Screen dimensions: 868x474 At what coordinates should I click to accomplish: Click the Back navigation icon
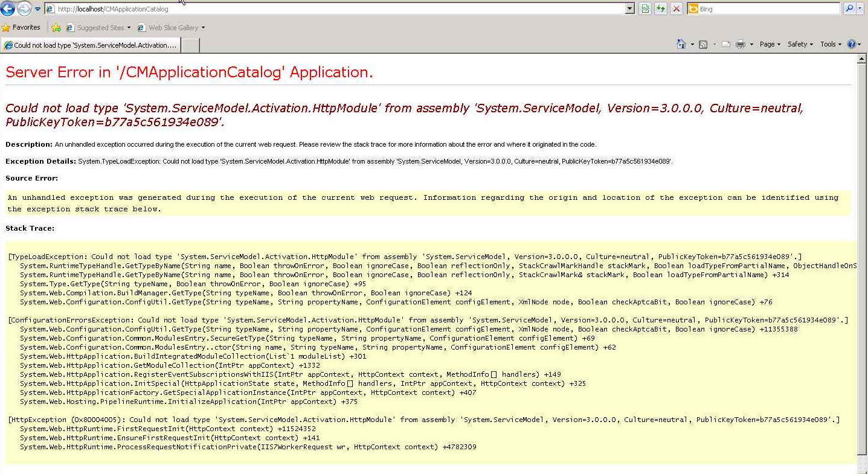8,8
